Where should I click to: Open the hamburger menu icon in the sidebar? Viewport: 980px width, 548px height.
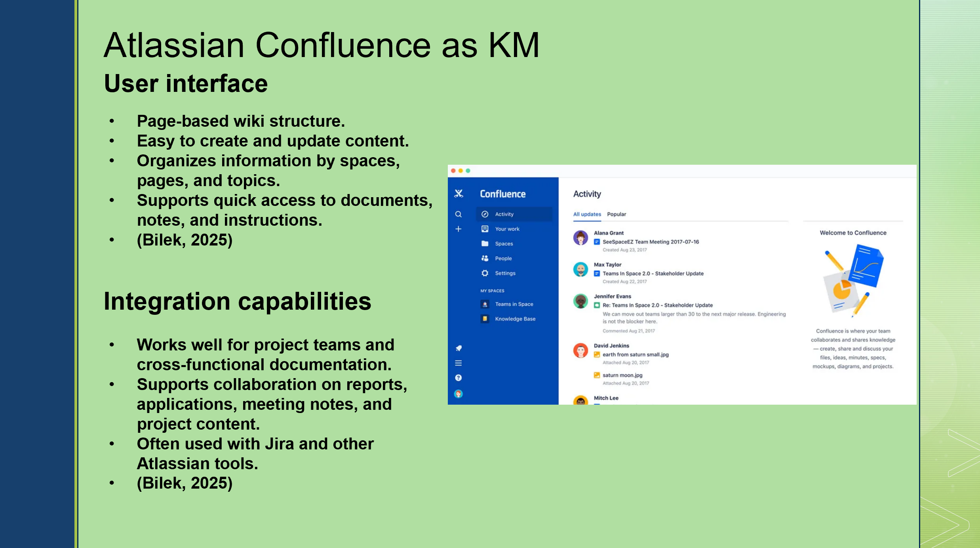point(459,363)
